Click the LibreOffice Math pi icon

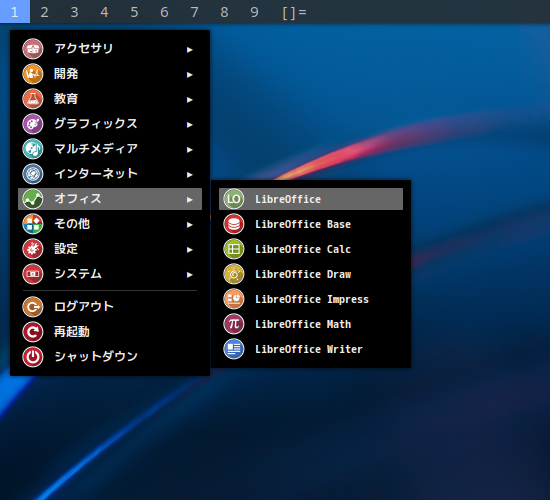[x=234, y=324]
